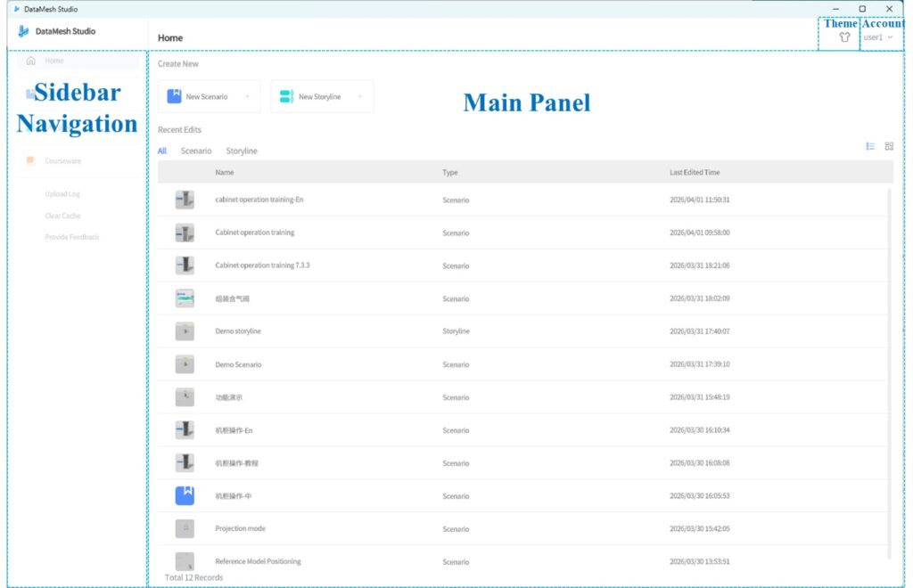Click the plus sign on the New Storyline card

click(x=360, y=96)
